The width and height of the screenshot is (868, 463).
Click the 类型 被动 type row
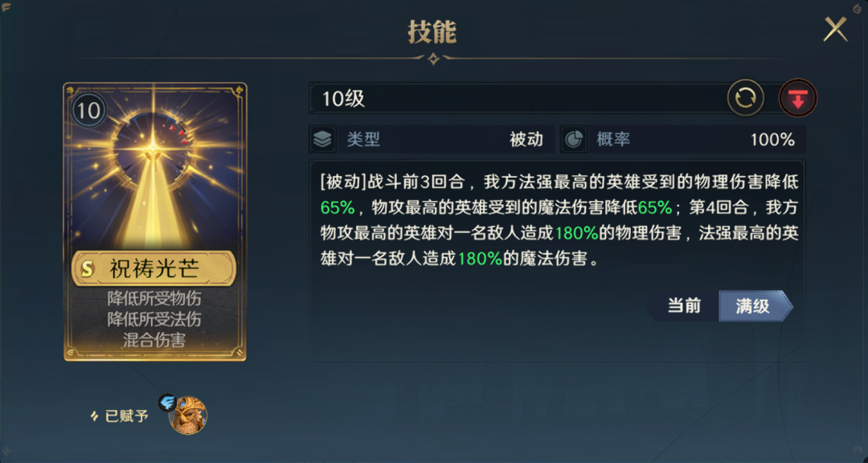tap(432, 139)
